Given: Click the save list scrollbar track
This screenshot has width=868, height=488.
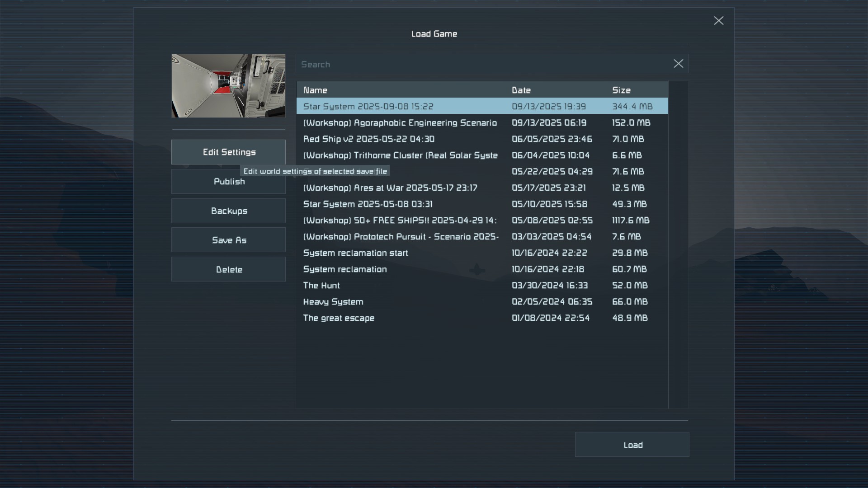Looking at the screenshot, I should [x=678, y=244].
